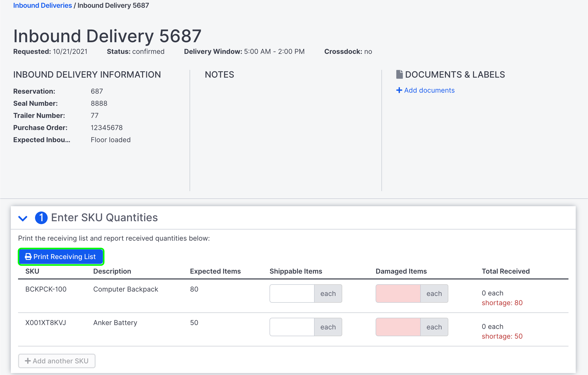Click shippable items input for Anker Battery
The height and width of the screenshot is (375, 588).
292,327
